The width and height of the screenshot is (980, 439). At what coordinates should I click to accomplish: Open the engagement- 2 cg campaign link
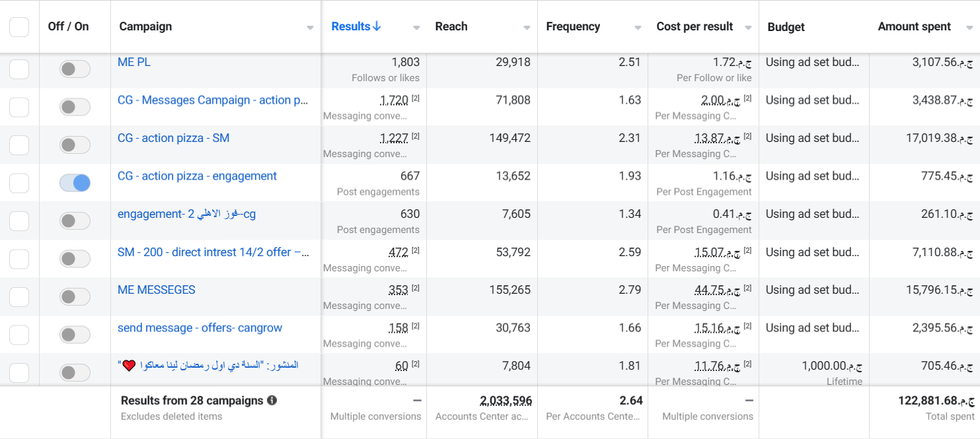click(186, 214)
